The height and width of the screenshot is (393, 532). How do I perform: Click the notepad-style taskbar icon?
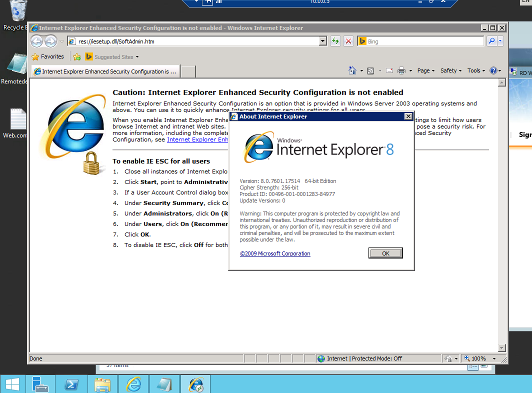[x=164, y=384]
